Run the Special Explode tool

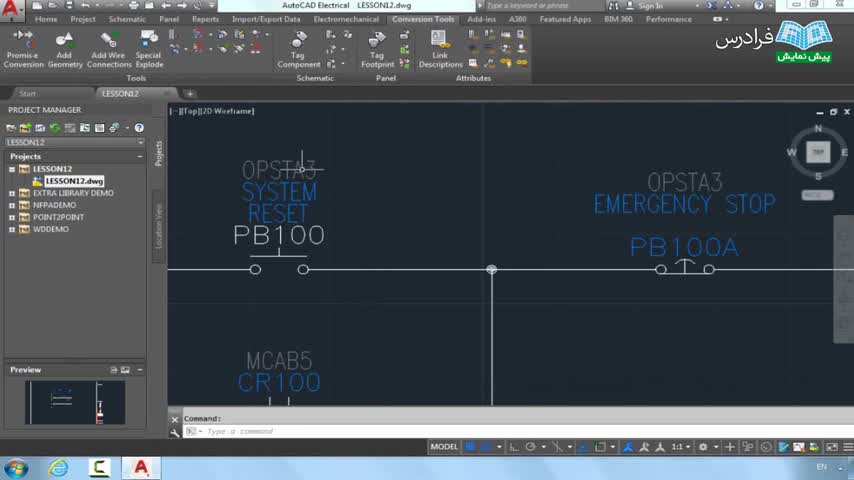pyautogui.click(x=149, y=49)
